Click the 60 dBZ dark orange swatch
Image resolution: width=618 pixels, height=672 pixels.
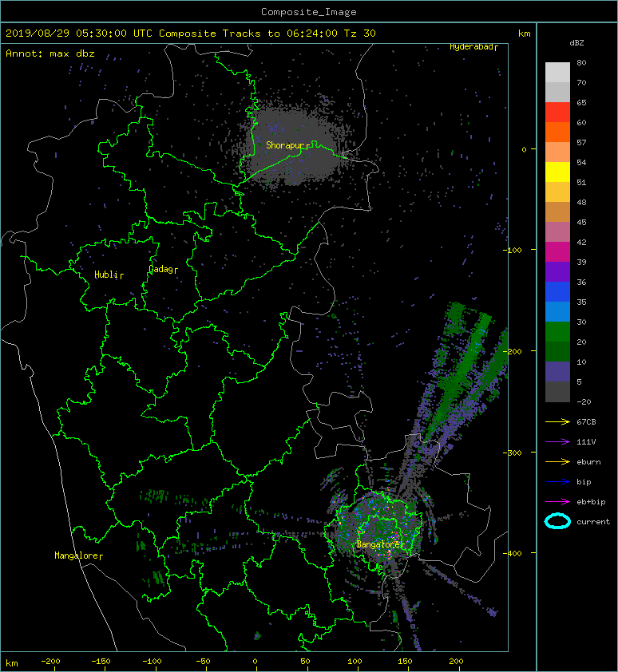[x=557, y=132]
